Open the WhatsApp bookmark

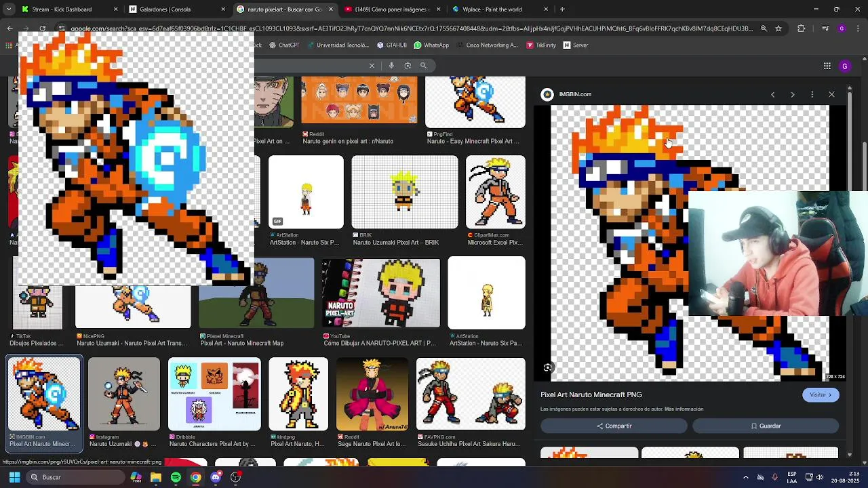click(431, 45)
